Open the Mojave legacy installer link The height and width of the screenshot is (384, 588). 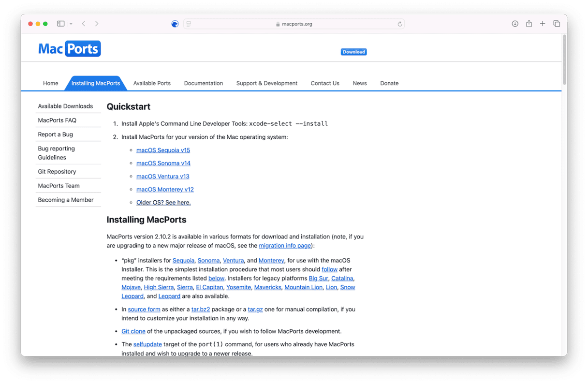[131, 287]
